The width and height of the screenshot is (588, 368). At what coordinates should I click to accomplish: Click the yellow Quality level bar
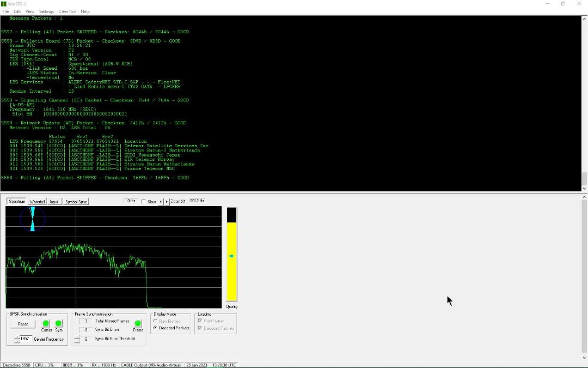[x=232, y=261]
